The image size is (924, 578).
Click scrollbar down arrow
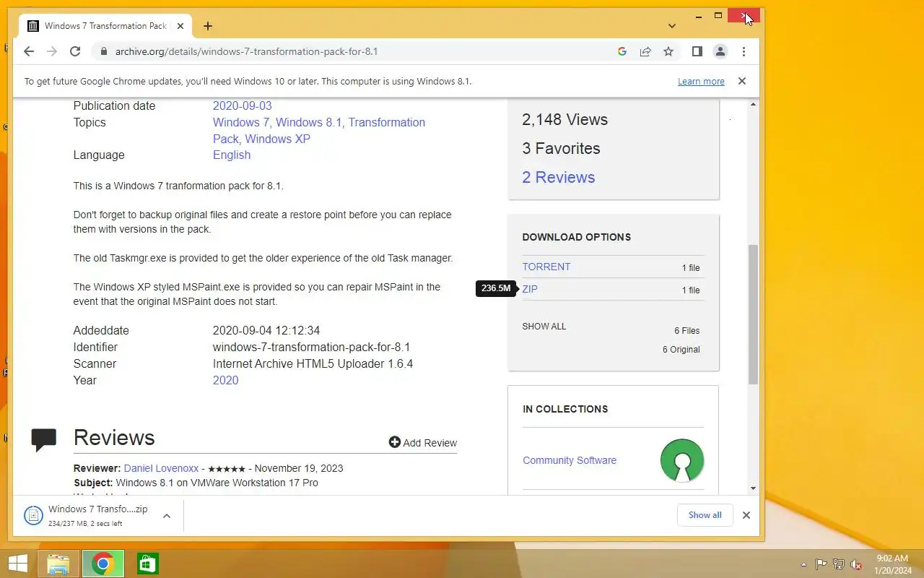point(753,488)
